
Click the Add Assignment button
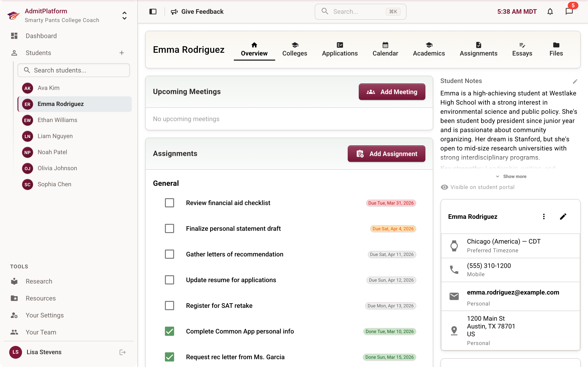pyautogui.click(x=386, y=154)
